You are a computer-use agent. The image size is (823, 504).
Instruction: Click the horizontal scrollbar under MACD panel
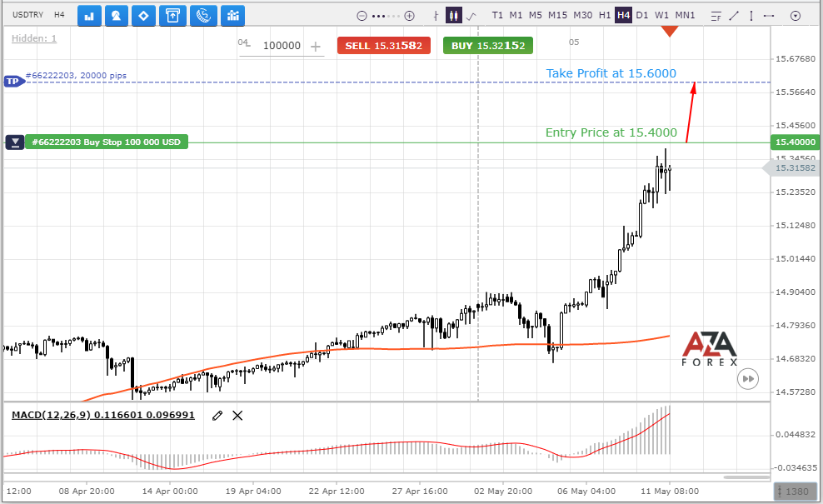point(746,477)
